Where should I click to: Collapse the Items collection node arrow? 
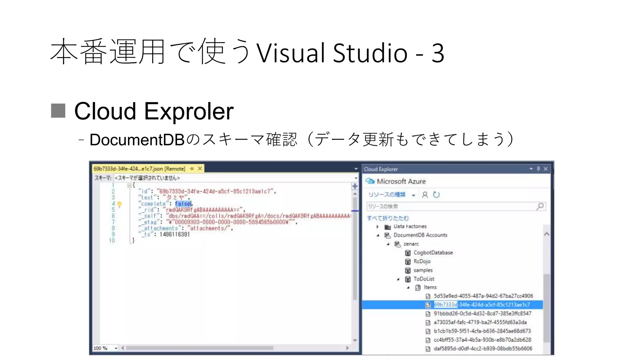(408, 288)
